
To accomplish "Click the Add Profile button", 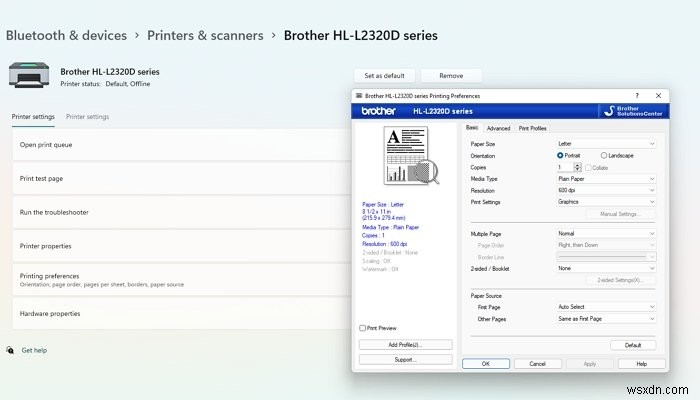I will pos(405,345).
